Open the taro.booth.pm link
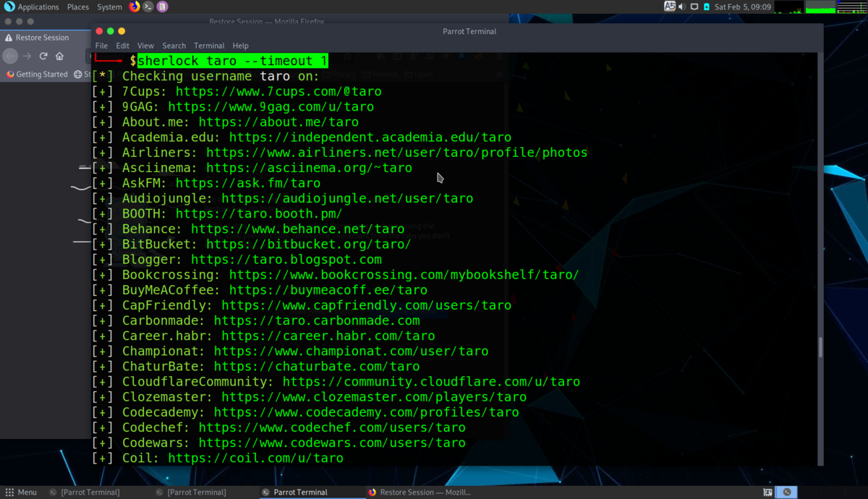This screenshot has width=868, height=499. [260, 214]
